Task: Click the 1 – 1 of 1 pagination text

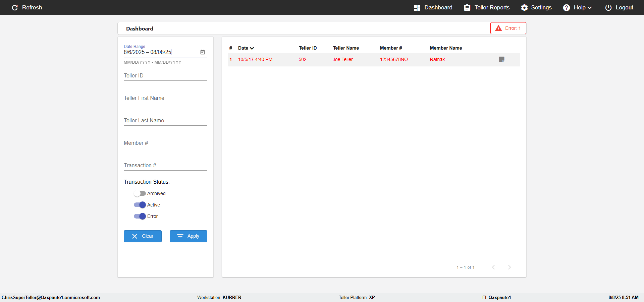Action: coord(465,267)
